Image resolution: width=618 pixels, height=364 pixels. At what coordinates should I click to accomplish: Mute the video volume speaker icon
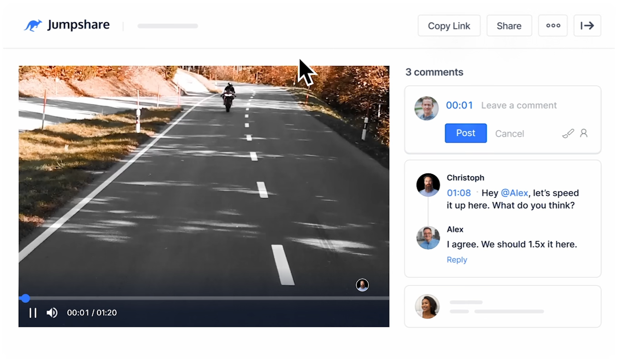(52, 313)
